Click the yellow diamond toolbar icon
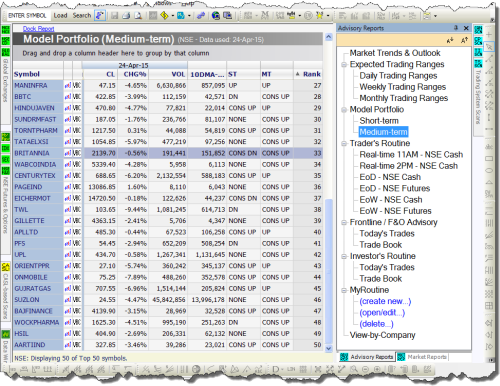 click(x=164, y=15)
